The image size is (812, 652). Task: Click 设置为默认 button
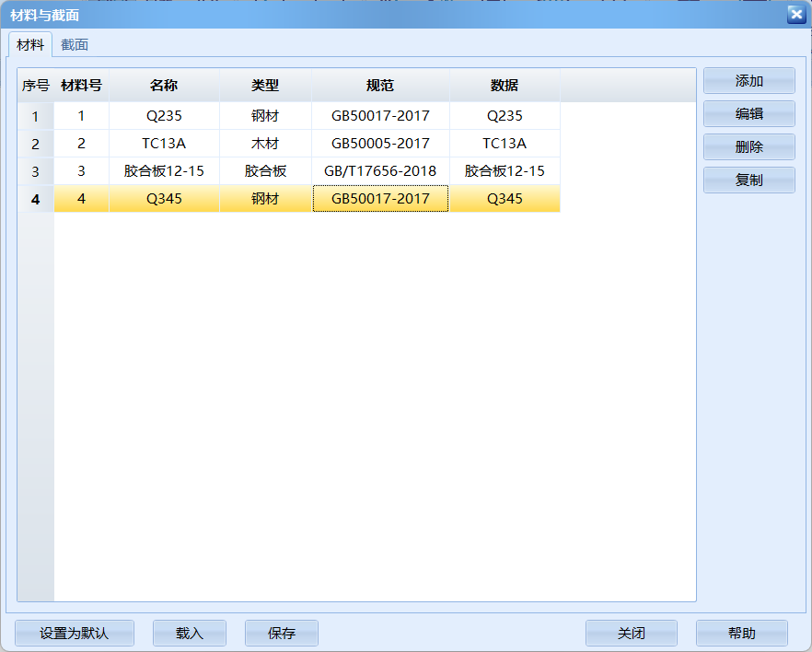point(75,634)
